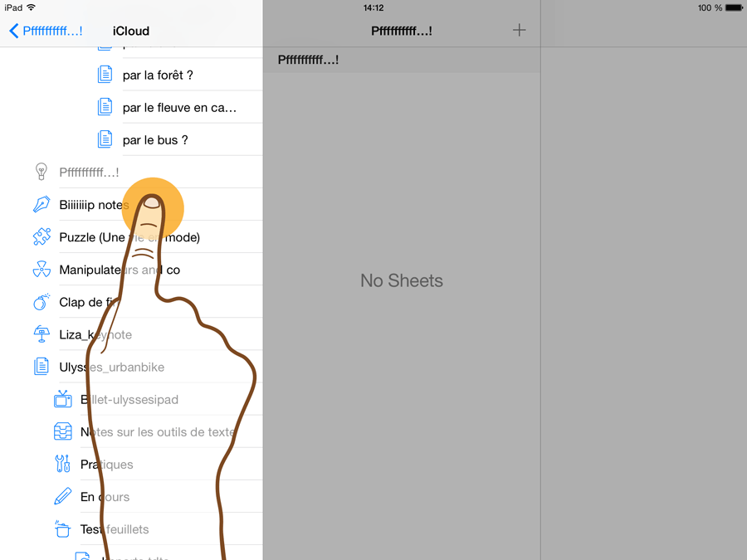Tap the battery indicator in status bar

click(x=734, y=7)
